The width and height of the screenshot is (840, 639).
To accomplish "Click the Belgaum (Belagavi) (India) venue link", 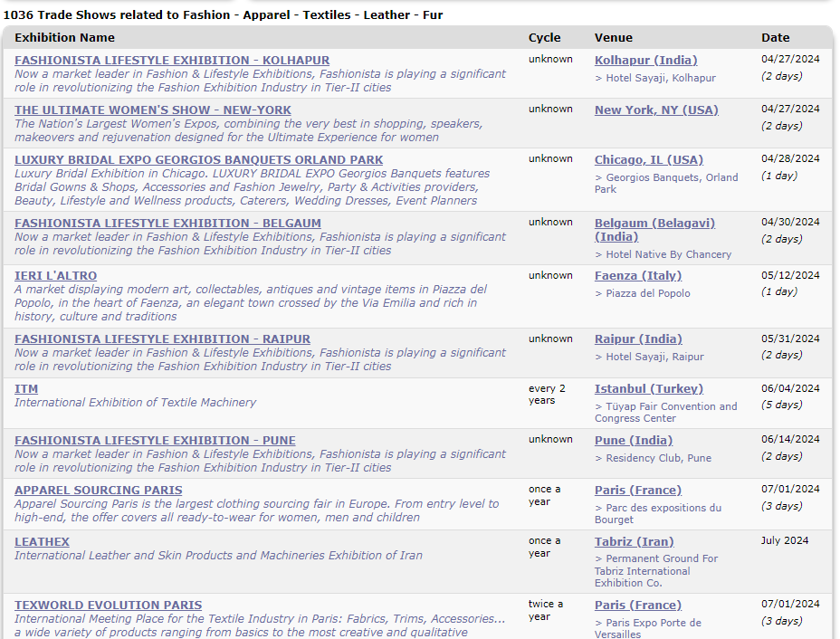I will click(654, 230).
